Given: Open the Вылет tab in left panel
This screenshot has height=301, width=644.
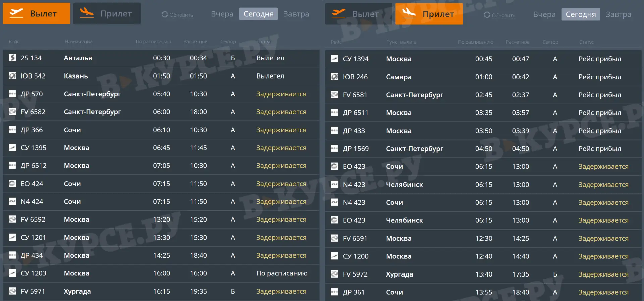Looking at the screenshot, I should coord(37,14).
